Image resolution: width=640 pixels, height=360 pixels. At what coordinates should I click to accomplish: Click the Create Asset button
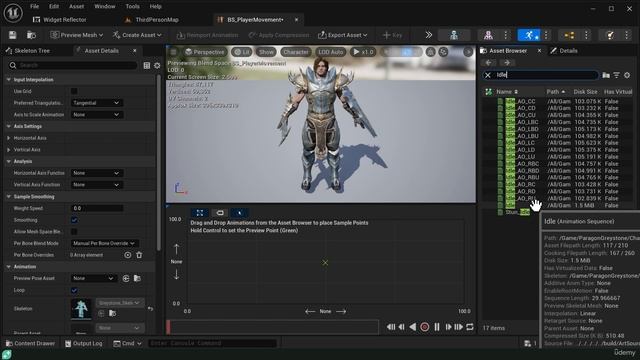click(x=138, y=35)
